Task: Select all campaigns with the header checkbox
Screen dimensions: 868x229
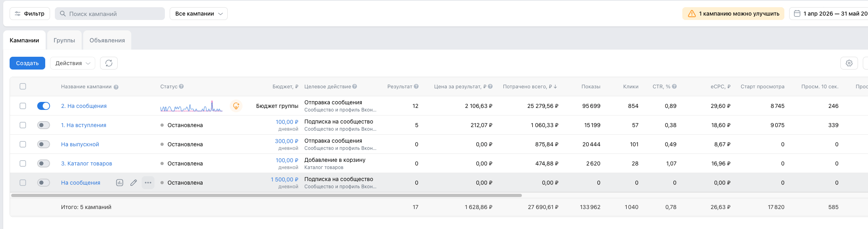Action: pyautogui.click(x=23, y=86)
